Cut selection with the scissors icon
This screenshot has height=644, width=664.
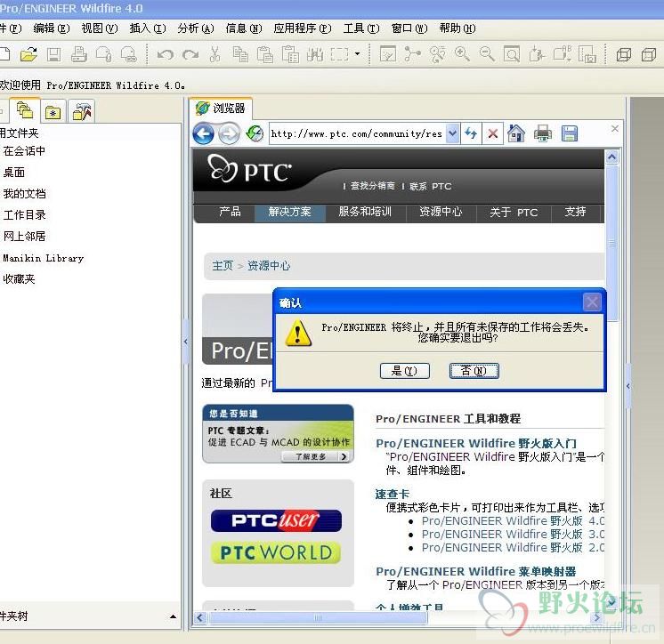[215, 54]
